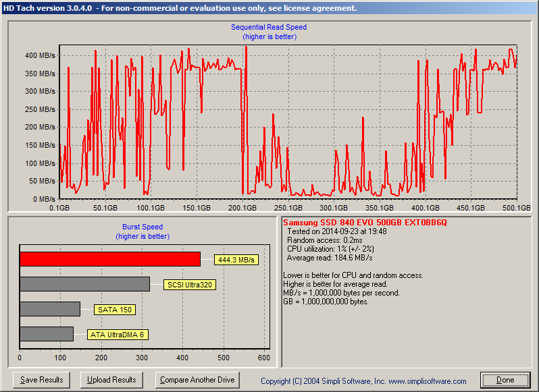Click the 150.1GB axis label

pyautogui.click(x=197, y=208)
